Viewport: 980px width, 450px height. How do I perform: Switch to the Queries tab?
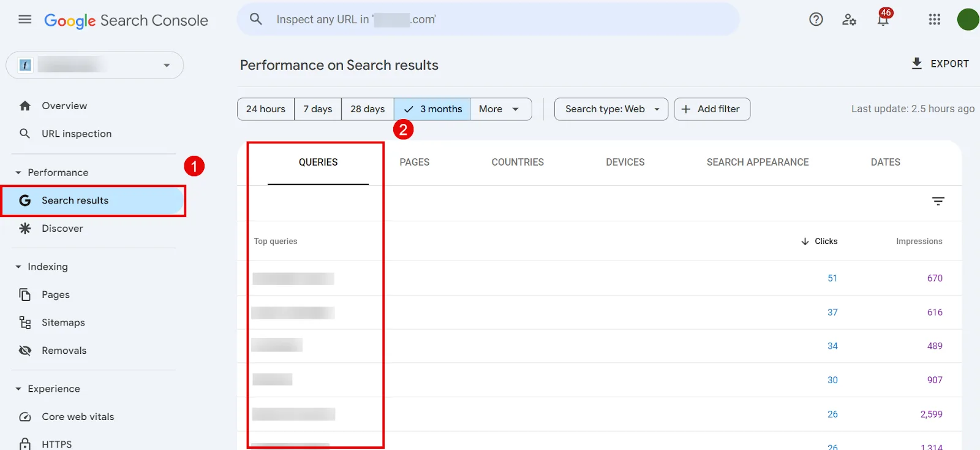318,162
